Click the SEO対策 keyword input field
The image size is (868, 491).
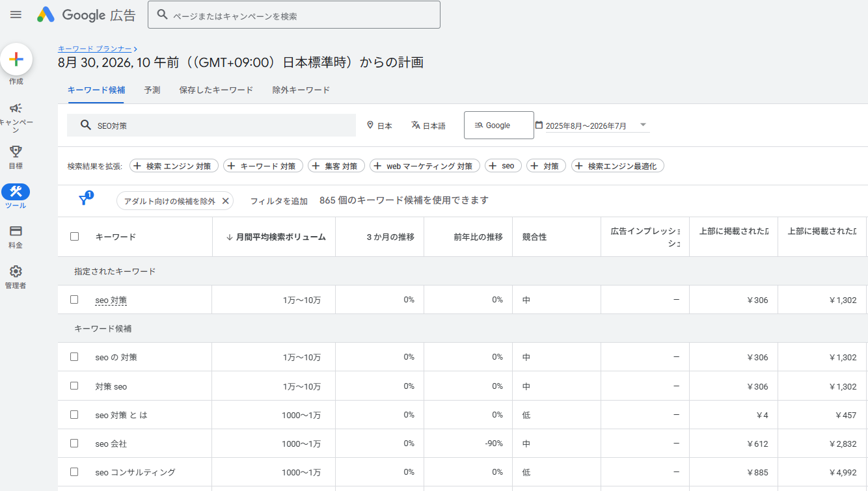pos(211,126)
